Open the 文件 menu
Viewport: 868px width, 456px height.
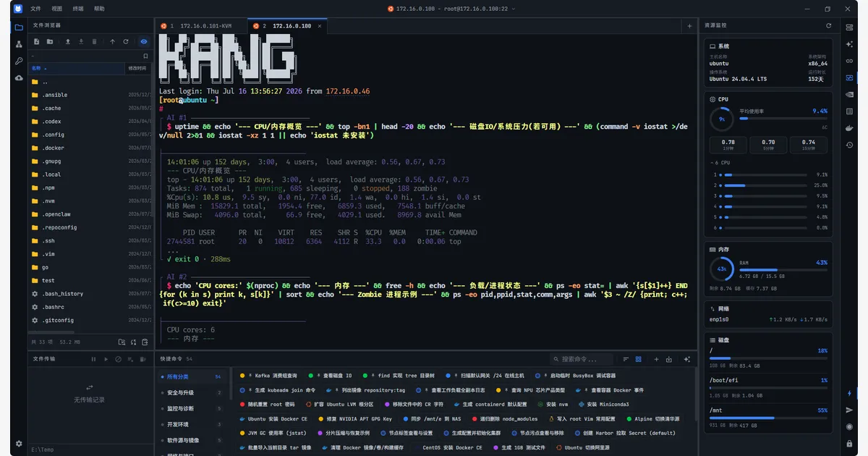35,9
